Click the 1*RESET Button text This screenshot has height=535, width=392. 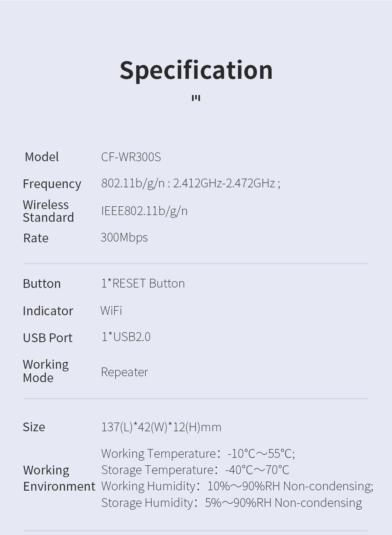pyautogui.click(x=143, y=283)
